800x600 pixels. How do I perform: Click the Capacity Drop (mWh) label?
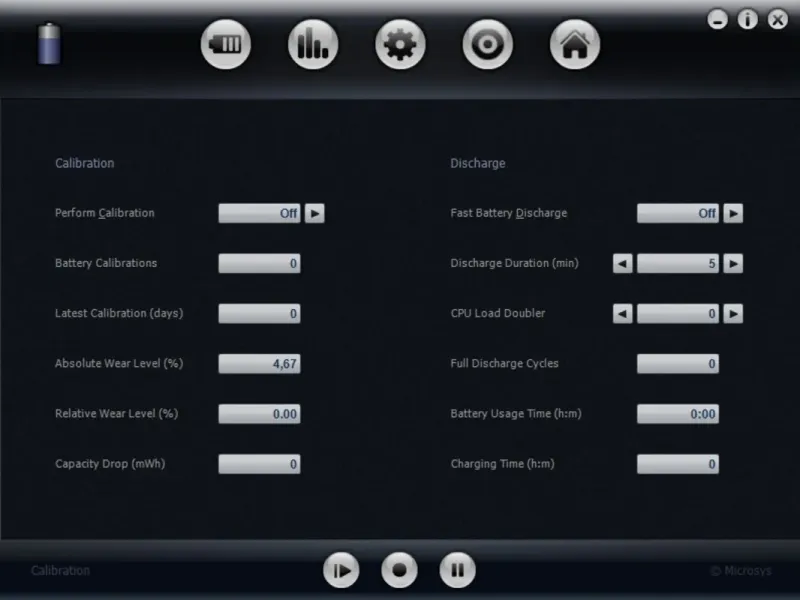coord(110,464)
